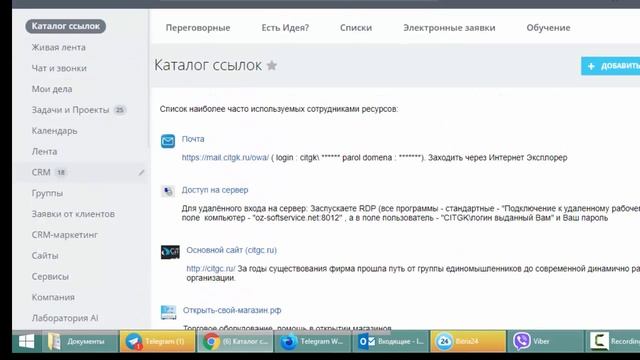Switch to Telegram (1) in taskbar
The width and height of the screenshot is (640, 360).
pos(158,341)
